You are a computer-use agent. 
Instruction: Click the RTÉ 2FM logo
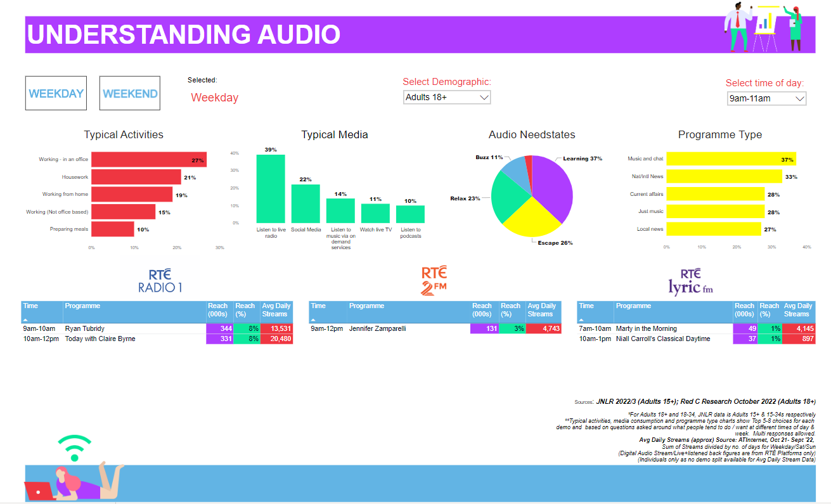click(x=433, y=276)
